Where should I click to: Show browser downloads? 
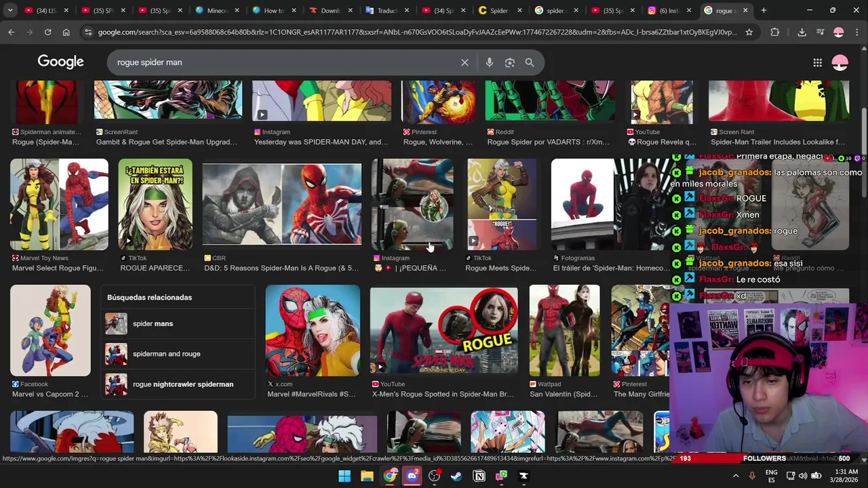802,32
